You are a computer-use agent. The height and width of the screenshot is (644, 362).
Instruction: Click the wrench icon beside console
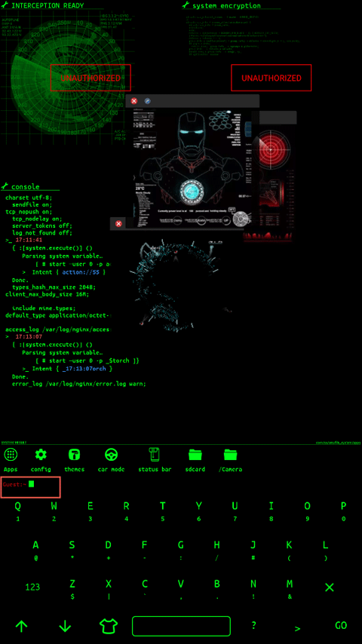point(5,186)
